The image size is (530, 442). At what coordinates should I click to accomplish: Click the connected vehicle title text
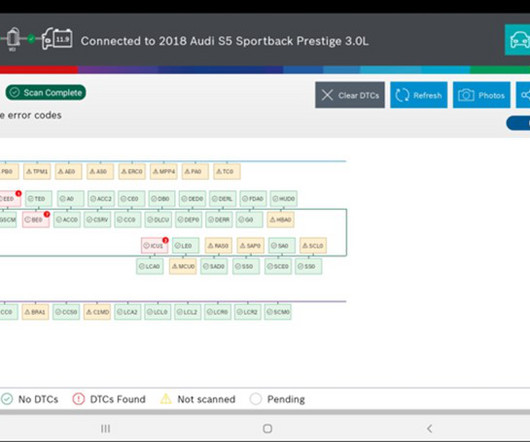pyautogui.click(x=224, y=41)
